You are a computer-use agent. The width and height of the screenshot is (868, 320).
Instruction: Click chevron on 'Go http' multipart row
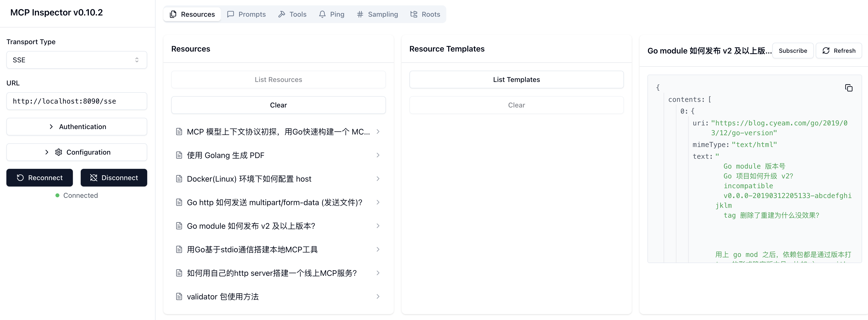tap(378, 202)
